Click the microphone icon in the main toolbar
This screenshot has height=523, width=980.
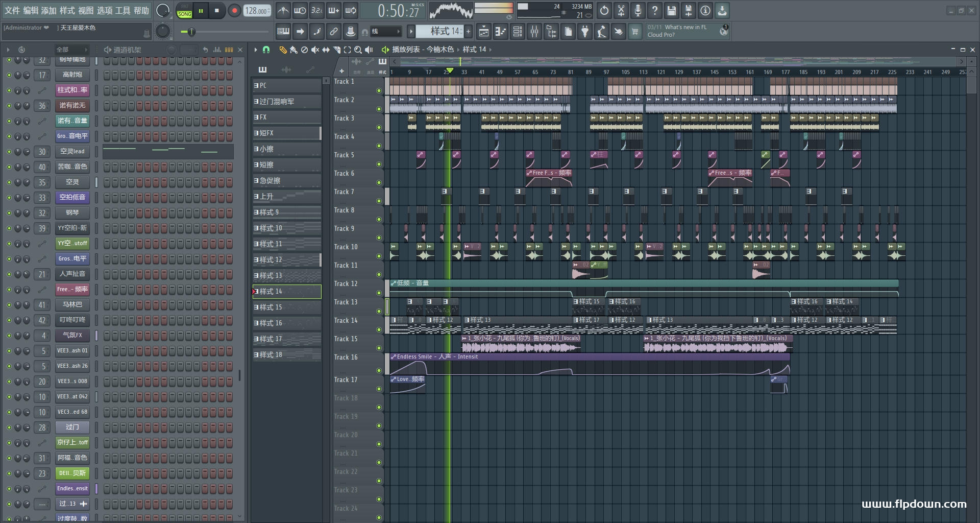(638, 10)
